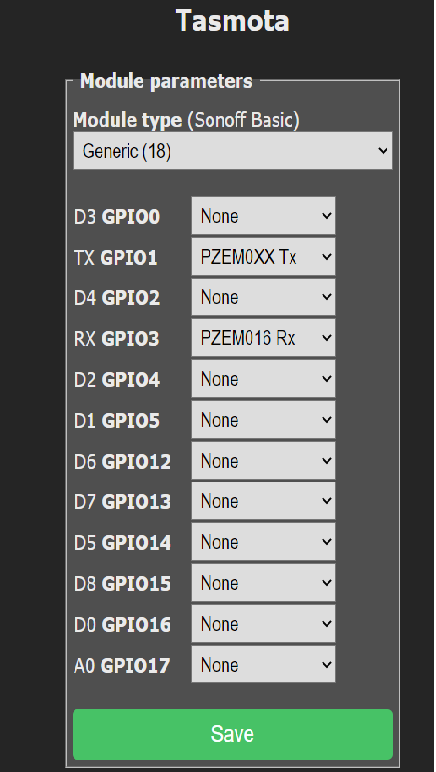Open the Module type dropdown showing Generic (18)
Image resolution: width=436 pixels, height=772 pixels.
pos(233,151)
